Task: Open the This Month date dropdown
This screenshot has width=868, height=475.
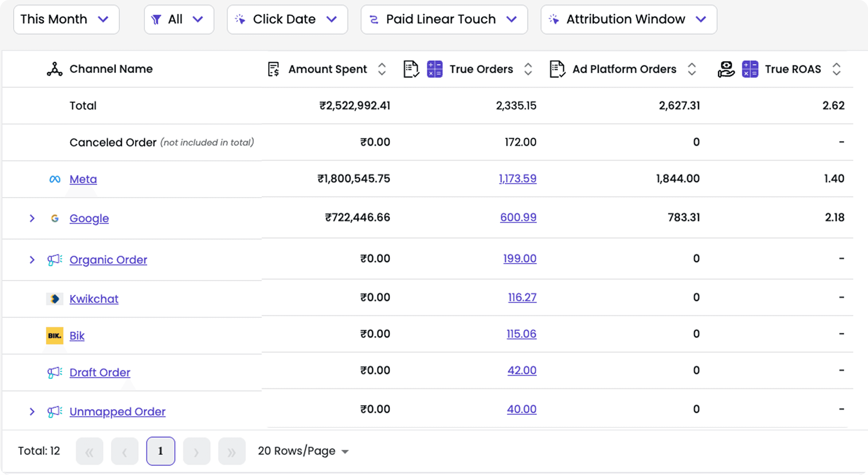Action: pos(66,19)
